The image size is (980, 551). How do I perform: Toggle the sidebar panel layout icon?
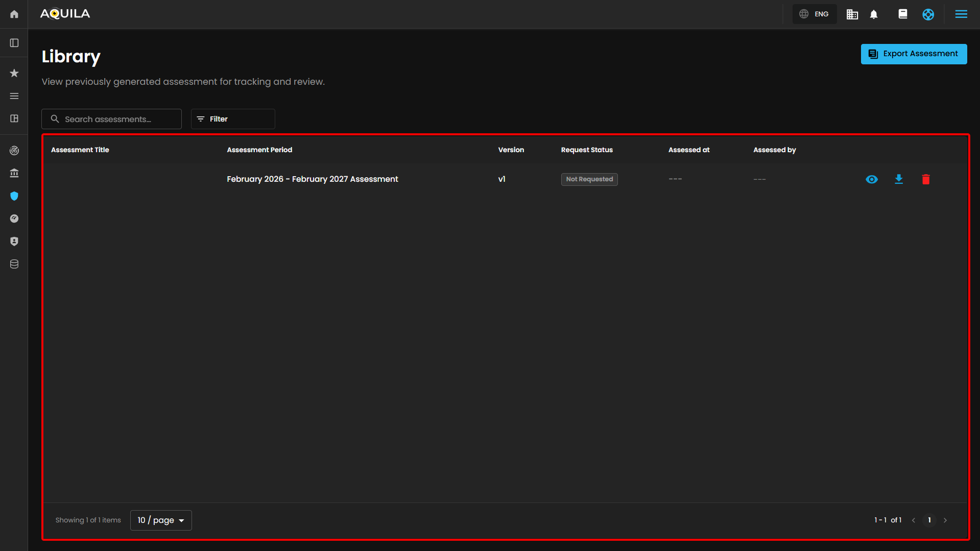tap(14, 43)
